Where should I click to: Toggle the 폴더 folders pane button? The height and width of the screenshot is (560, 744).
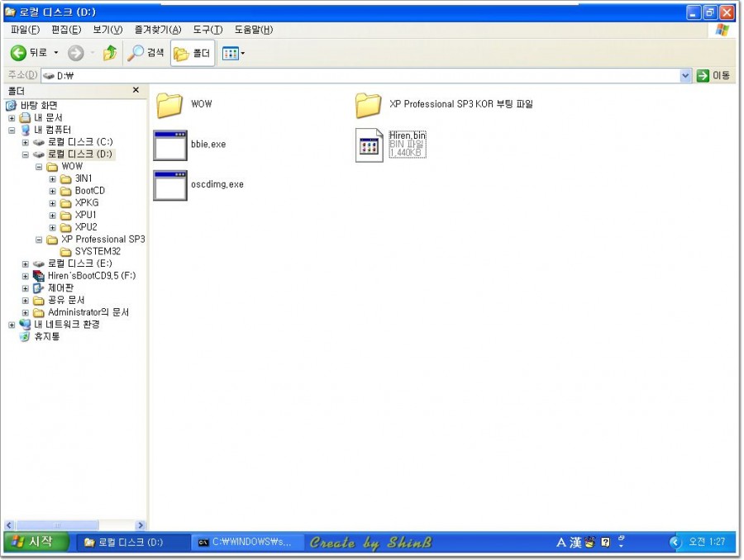192,53
